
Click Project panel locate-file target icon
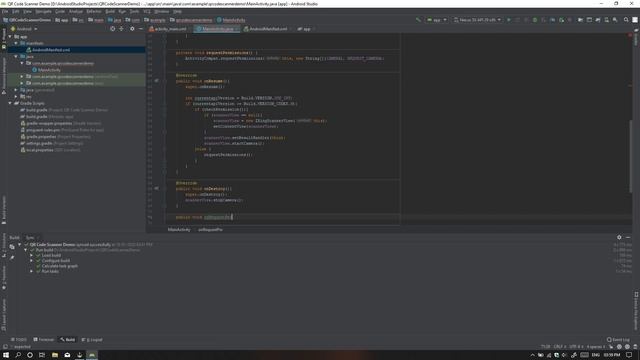point(113,29)
